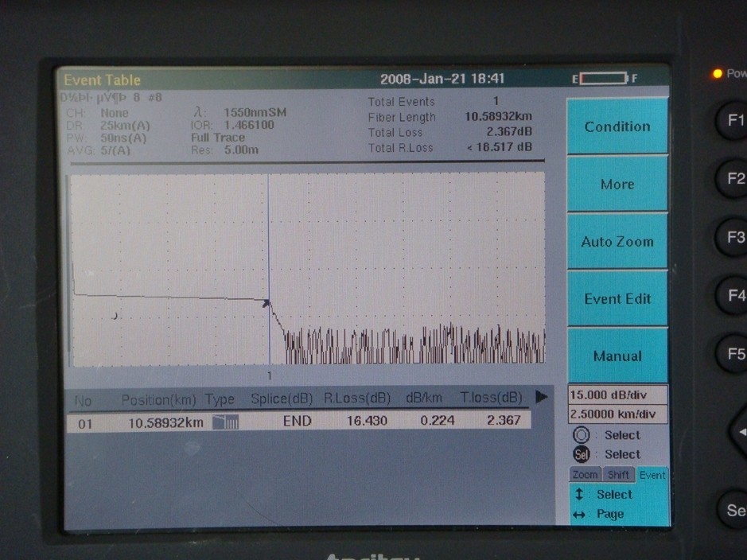The width and height of the screenshot is (747, 560).
Task: Click the Total Events count 1
Action: click(x=496, y=101)
